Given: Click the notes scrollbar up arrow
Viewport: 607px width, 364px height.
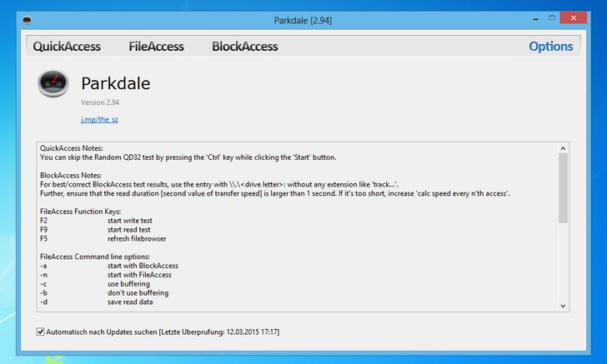Looking at the screenshot, I should pos(563,148).
